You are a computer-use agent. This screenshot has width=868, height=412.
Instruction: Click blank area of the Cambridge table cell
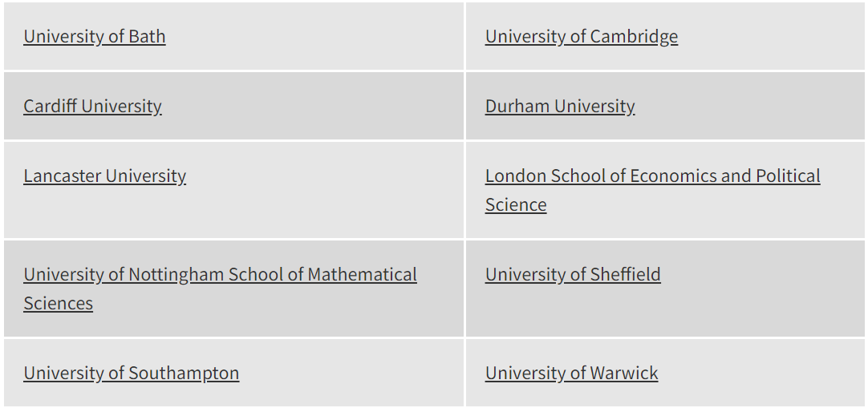point(770,37)
